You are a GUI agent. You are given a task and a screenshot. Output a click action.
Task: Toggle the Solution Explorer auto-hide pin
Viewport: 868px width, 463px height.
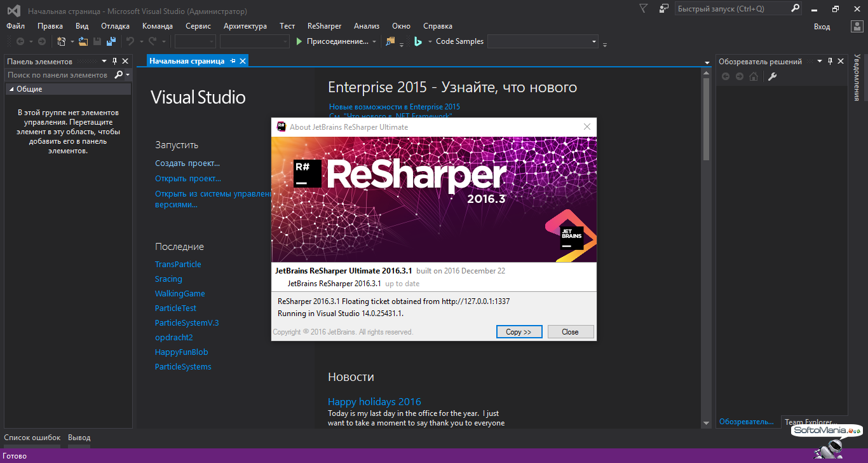(831, 61)
